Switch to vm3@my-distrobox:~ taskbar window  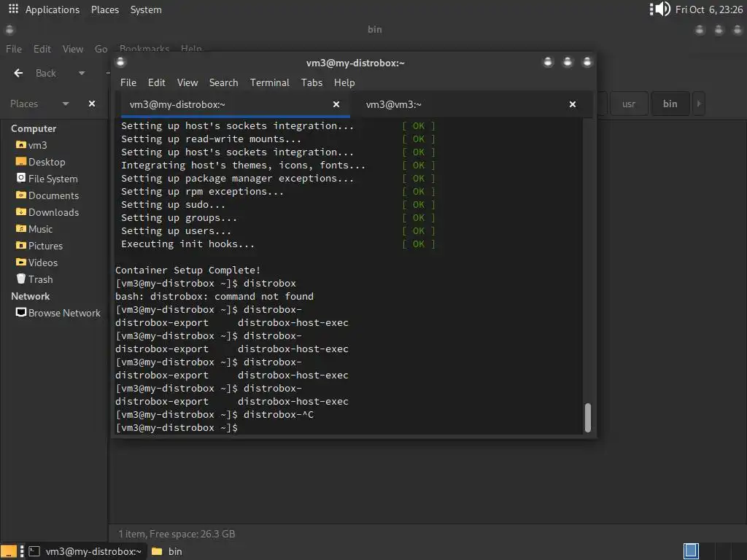[x=85, y=551]
